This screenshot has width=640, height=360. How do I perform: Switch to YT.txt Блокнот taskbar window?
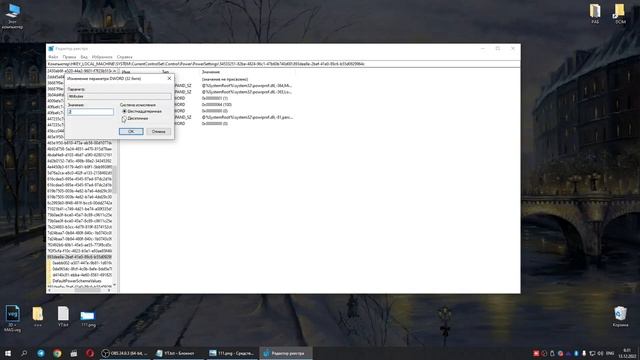click(x=178, y=353)
